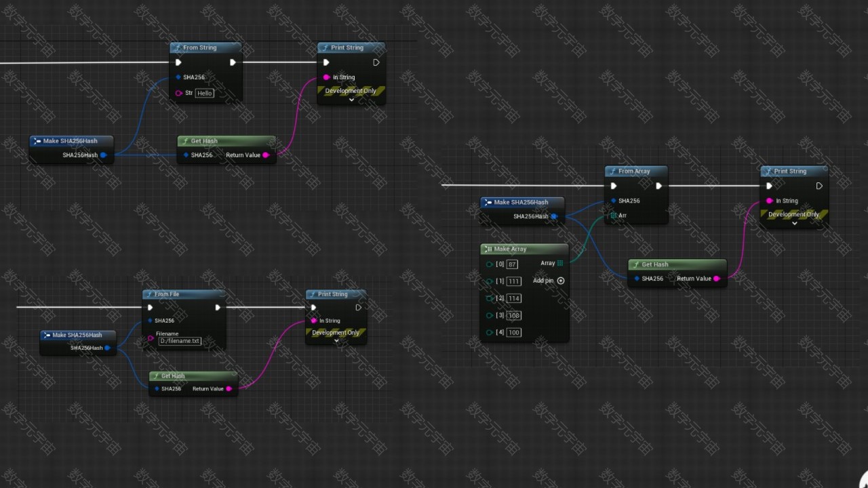Click In String pin of Print String after From File
The width and height of the screenshot is (868, 488).
[313, 321]
